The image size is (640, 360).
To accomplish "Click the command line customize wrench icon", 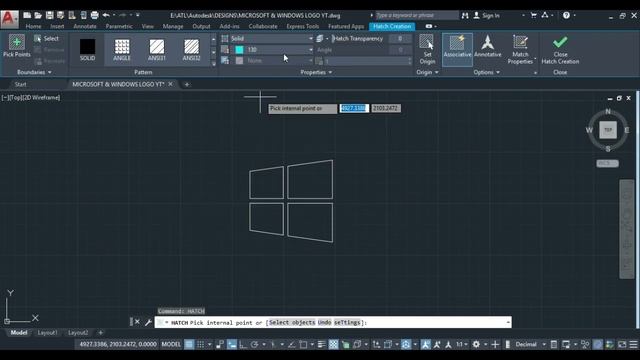I will click(148, 322).
